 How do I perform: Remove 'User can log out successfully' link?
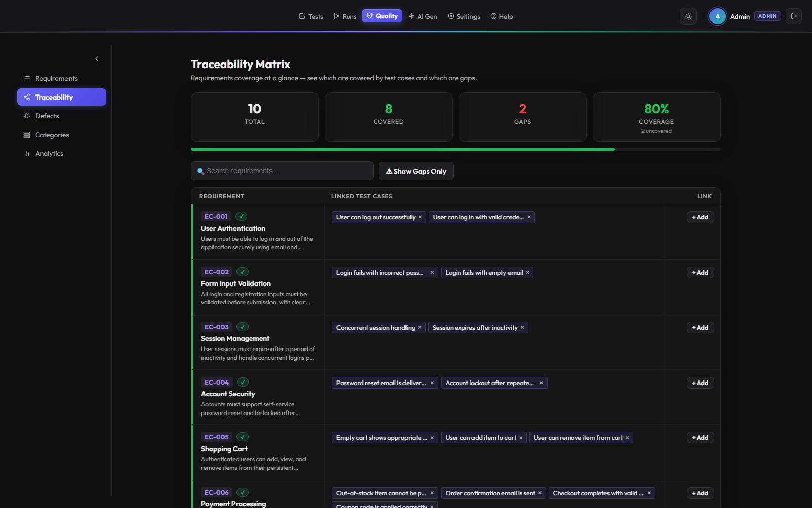click(x=420, y=217)
